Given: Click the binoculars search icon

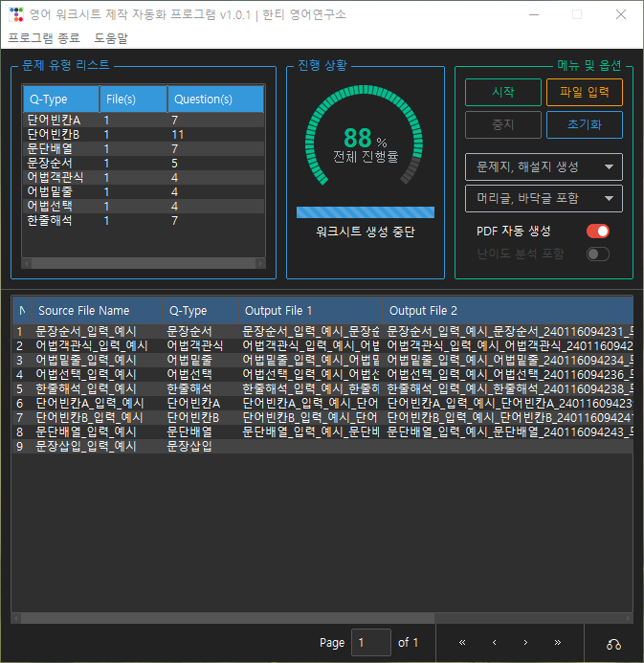Looking at the screenshot, I should (x=613, y=643).
